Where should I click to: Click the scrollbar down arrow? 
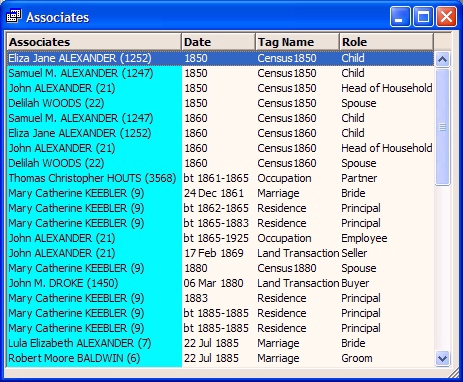(x=442, y=359)
